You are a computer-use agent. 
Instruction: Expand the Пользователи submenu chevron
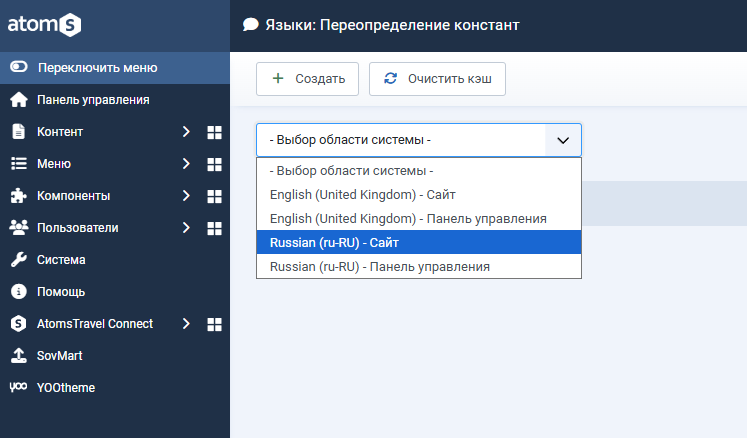pos(186,227)
